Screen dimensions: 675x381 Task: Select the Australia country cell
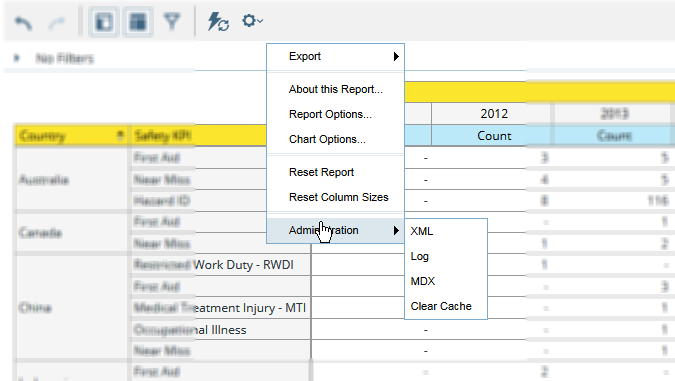click(71, 180)
